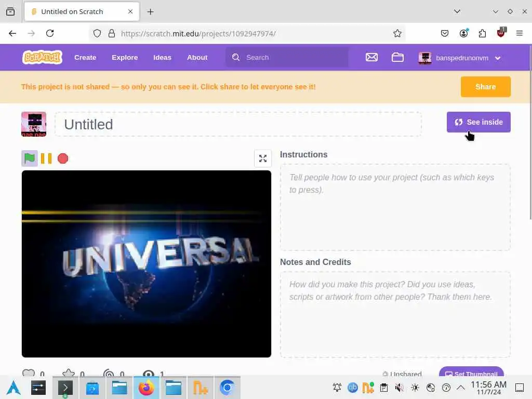Reload the page with the refresh icon
532x399 pixels.
[50, 33]
